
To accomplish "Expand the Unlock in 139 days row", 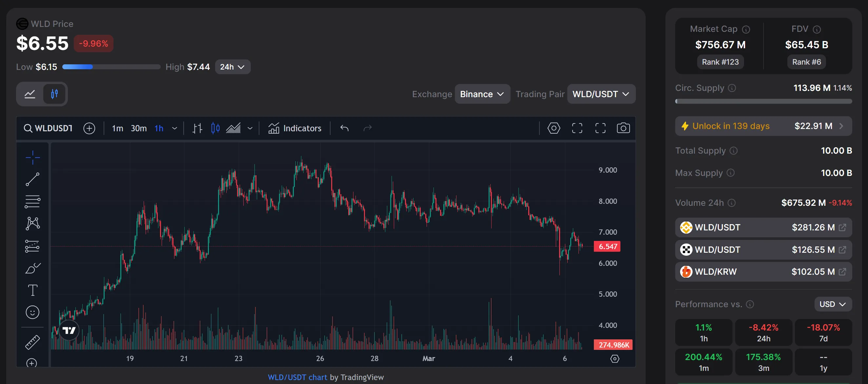I will coord(763,126).
